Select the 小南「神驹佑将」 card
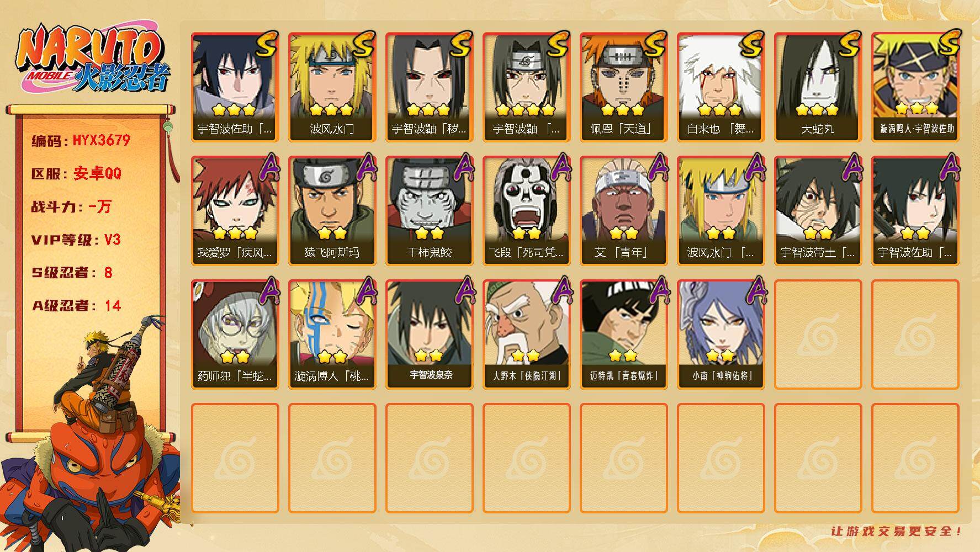Viewport: 980px width, 552px height. 721,335
